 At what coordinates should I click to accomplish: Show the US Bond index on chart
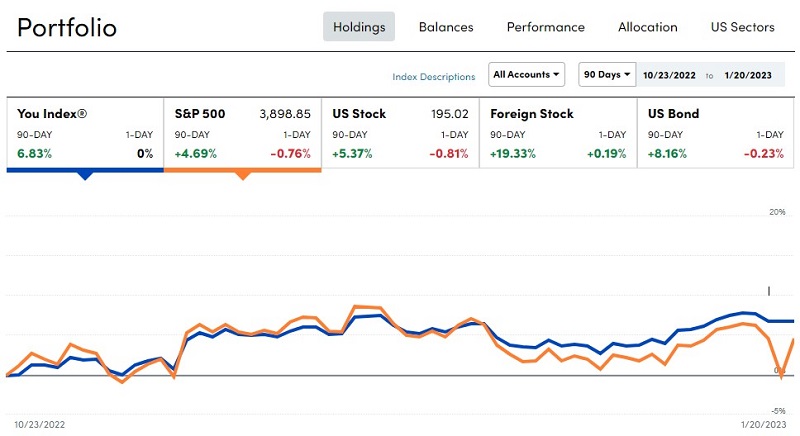pyautogui.click(x=715, y=132)
